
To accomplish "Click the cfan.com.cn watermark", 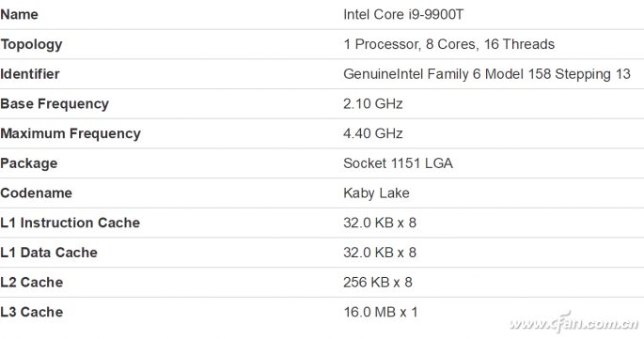I will 574,323.
